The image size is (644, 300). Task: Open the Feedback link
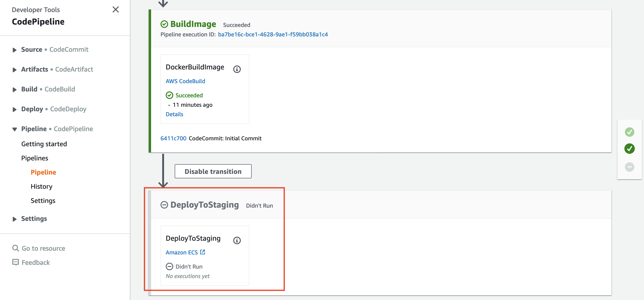[x=36, y=262]
